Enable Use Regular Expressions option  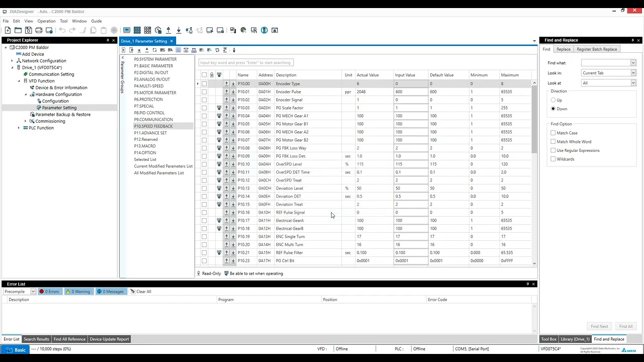coord(553,150)
